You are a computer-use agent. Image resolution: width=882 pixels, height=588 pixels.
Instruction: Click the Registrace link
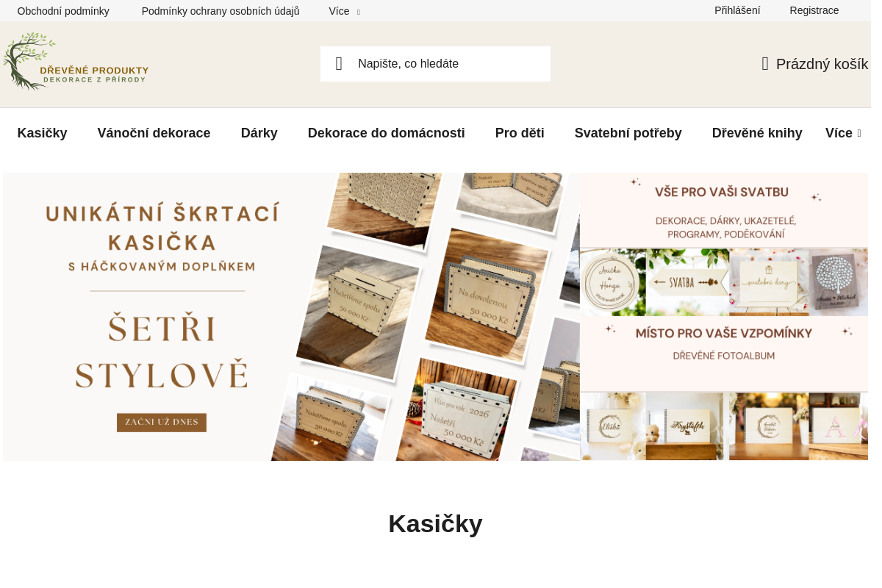pyautogui.click(x=814, y=10)
